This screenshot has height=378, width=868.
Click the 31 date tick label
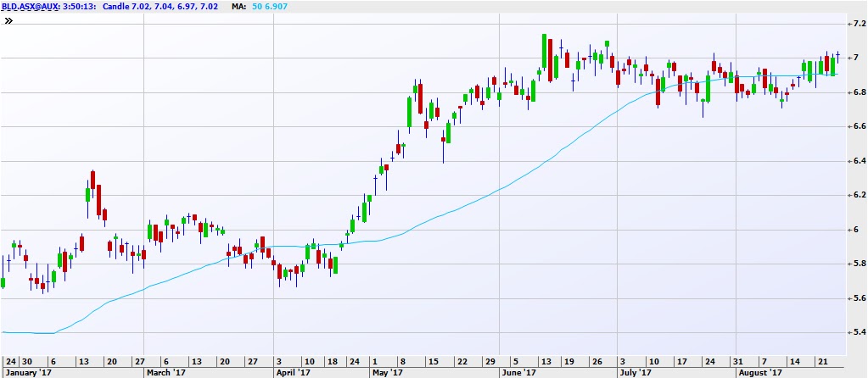pos(740,361)
